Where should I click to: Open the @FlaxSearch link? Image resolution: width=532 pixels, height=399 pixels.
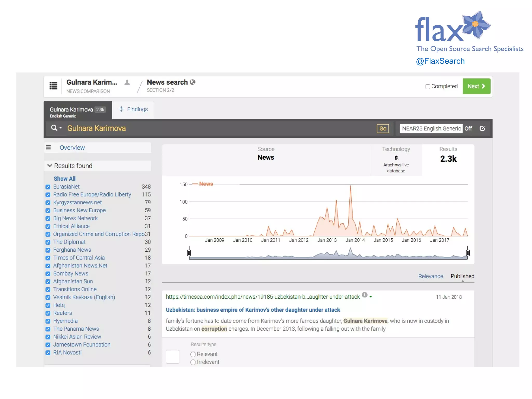[440, 61]
